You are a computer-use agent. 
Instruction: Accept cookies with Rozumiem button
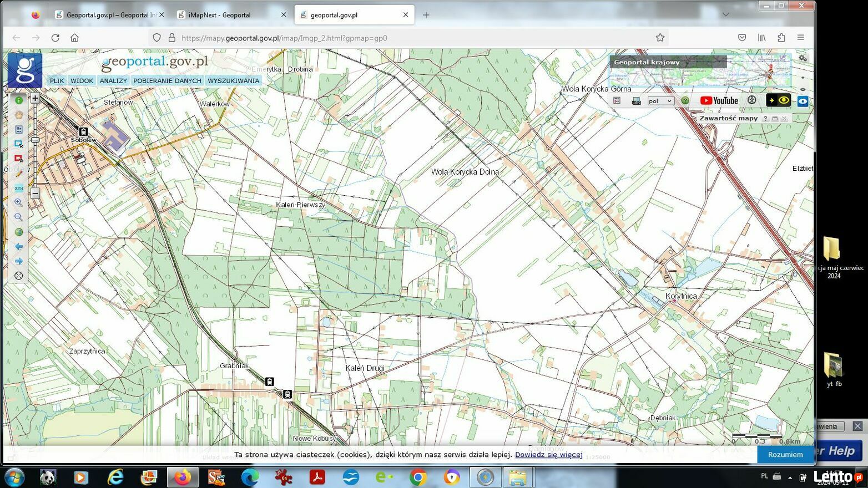point(785,454)
